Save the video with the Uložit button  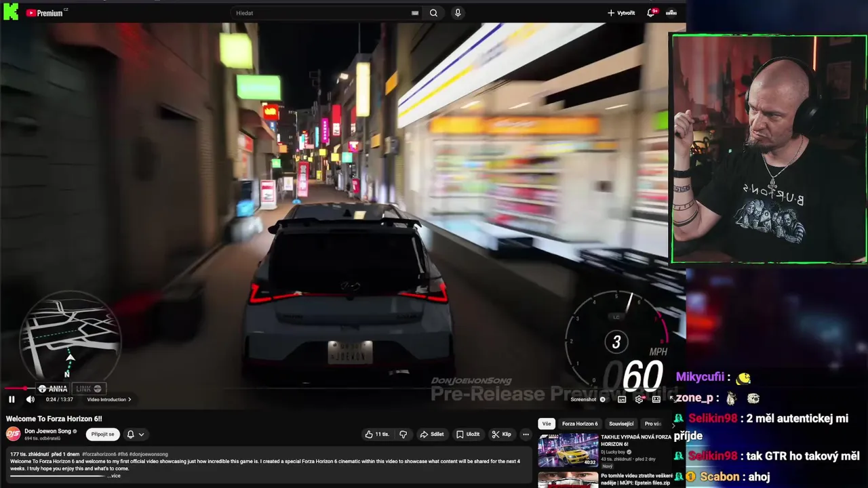pos(468,434)
